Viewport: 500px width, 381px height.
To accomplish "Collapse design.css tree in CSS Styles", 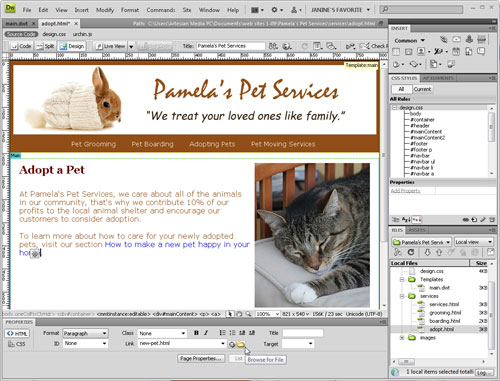I will (x=394, y=108).
